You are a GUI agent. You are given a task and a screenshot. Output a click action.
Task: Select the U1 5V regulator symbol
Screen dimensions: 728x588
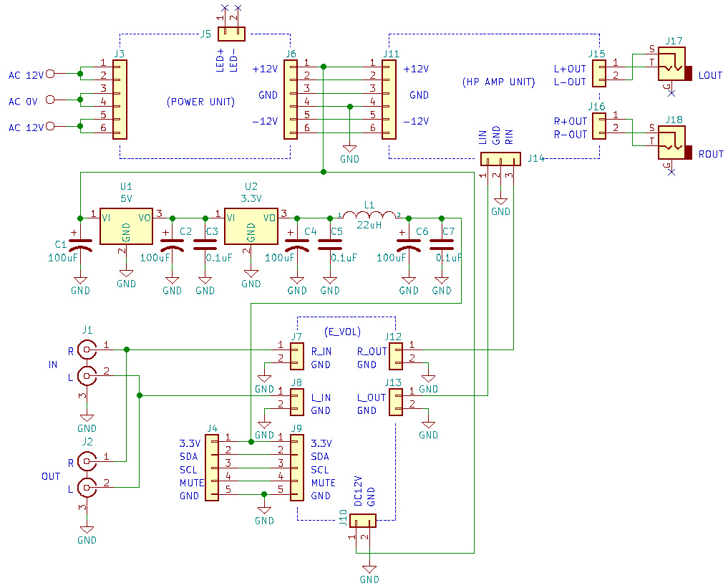point(126,226)
